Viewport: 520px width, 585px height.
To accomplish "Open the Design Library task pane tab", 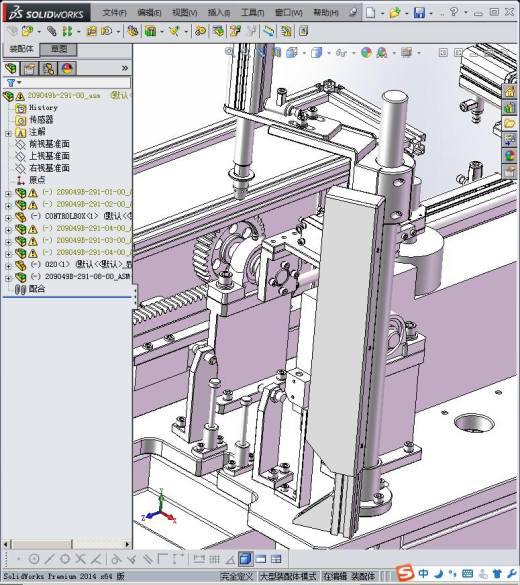I will 510,107.
